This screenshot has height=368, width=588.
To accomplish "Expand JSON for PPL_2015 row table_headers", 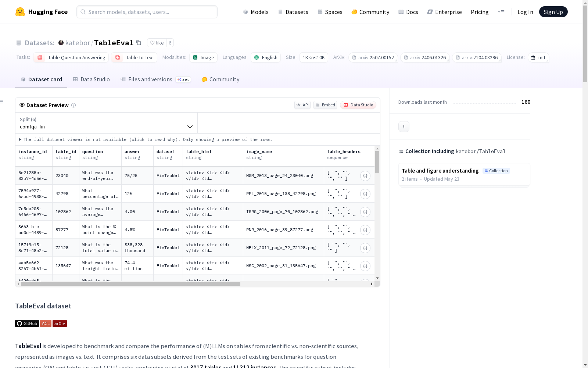I will (x=365, y=194).
